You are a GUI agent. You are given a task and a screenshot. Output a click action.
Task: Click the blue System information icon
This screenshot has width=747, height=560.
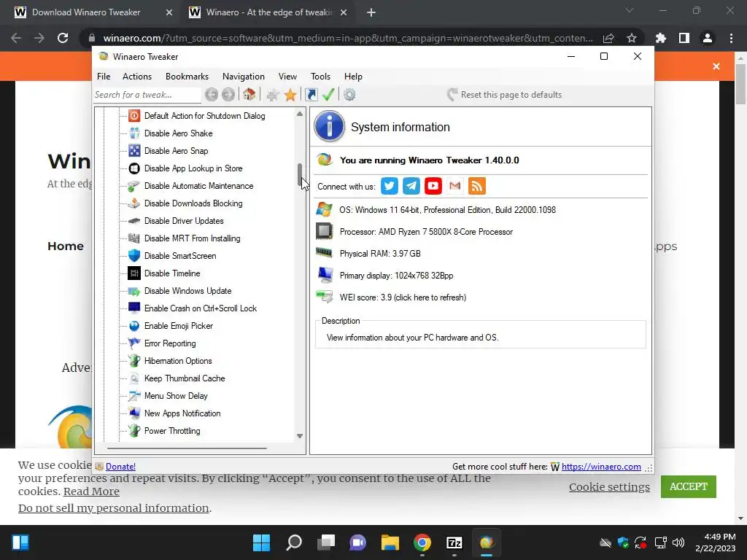pos(329,126)
